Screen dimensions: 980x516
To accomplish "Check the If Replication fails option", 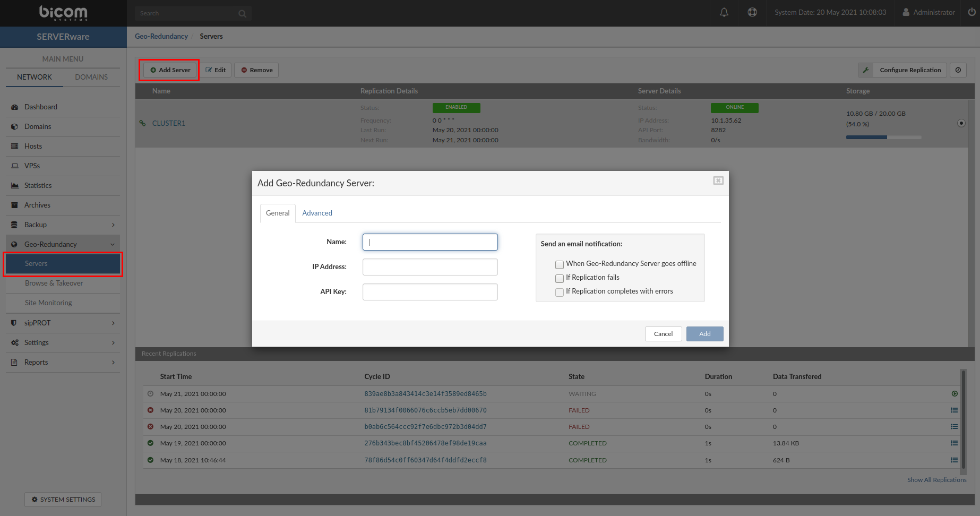I will click(x=559, y=278).
